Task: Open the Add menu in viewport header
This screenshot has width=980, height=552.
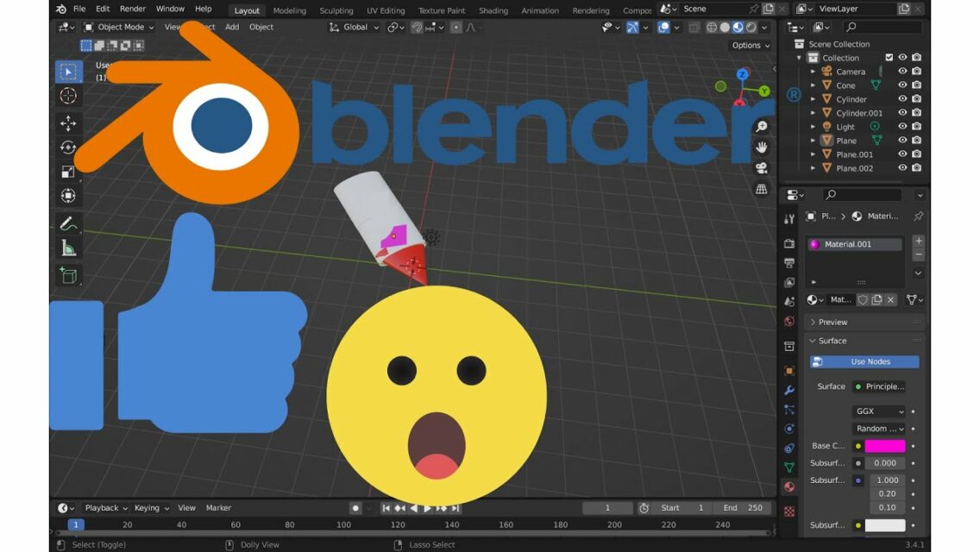Action: tap(232, 27)
